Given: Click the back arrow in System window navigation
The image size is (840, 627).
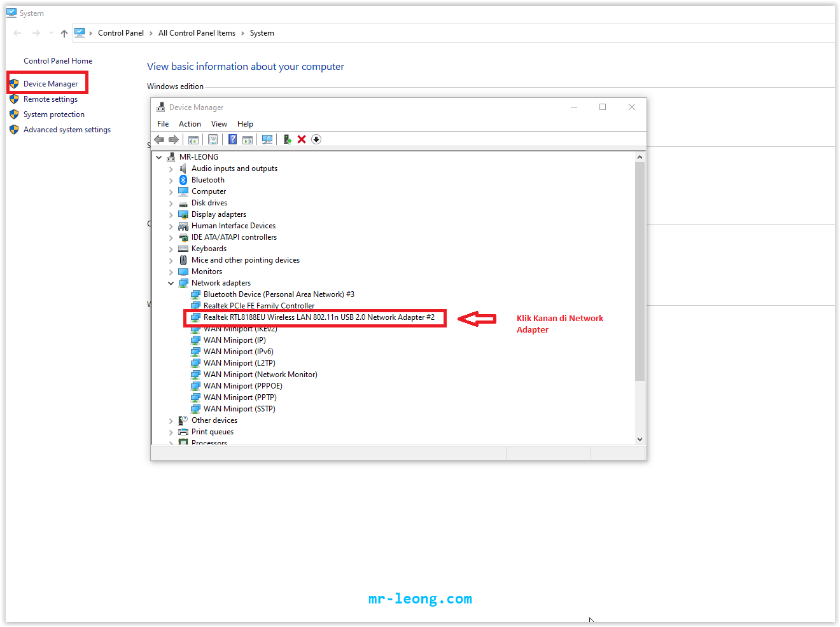Looking at the screenshot, I should pyautogui.click(x=17, y=33).
